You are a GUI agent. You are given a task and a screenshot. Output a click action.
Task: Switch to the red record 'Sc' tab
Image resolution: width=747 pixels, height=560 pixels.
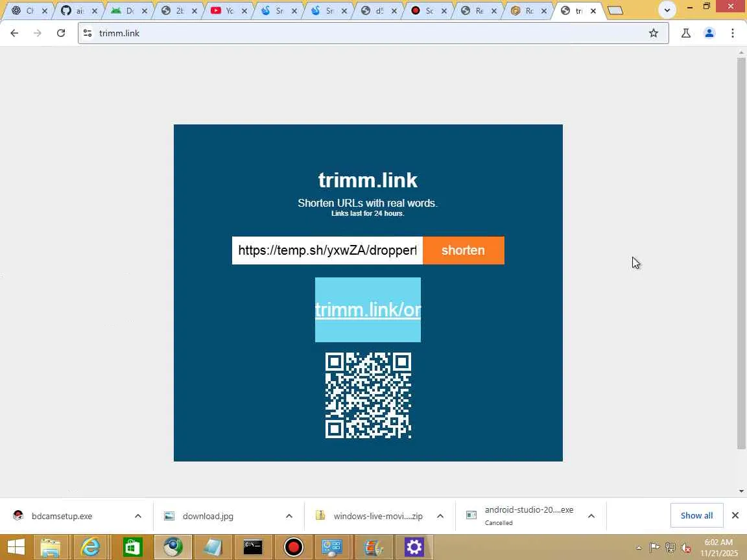(x=423, y=10)
